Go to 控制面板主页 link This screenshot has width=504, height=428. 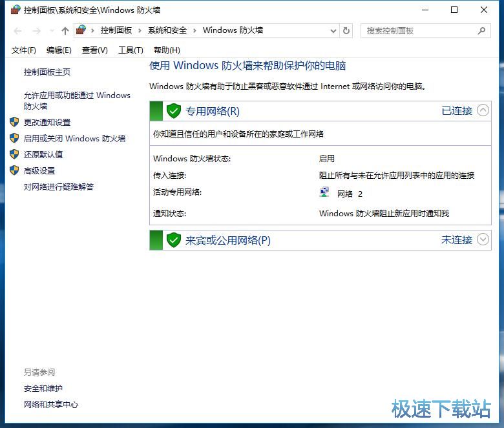[x=47, y=72]
